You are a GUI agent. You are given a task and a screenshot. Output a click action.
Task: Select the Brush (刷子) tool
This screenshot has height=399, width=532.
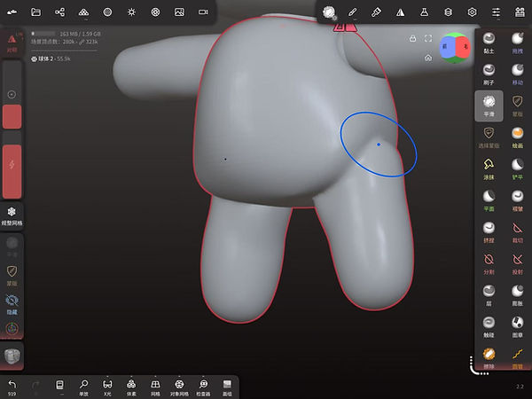489,74
